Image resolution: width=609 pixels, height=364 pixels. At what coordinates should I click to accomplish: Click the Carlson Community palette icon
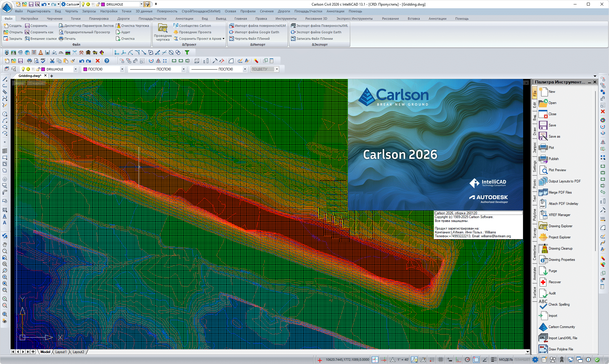click(543, 327)
